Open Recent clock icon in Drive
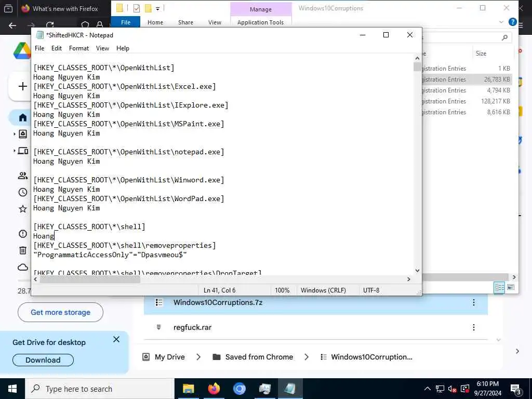Viewport: 532px width, 399px height. coord(23,192)
